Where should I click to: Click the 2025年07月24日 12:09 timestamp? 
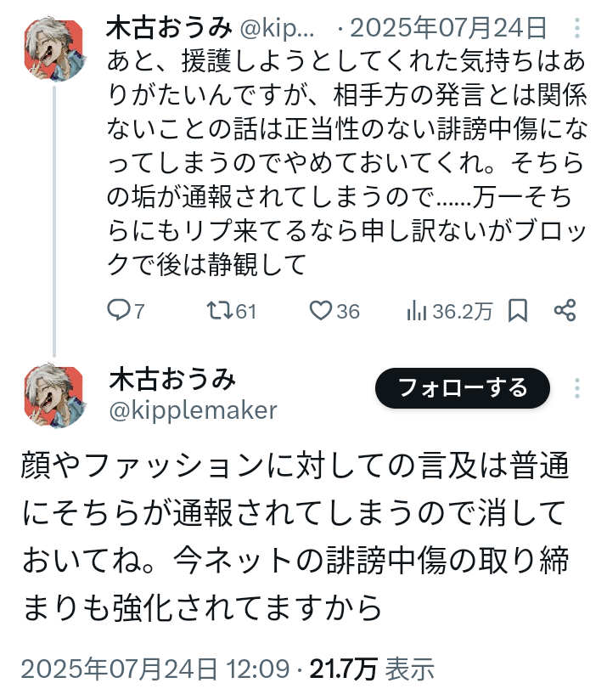coord(155,669)
